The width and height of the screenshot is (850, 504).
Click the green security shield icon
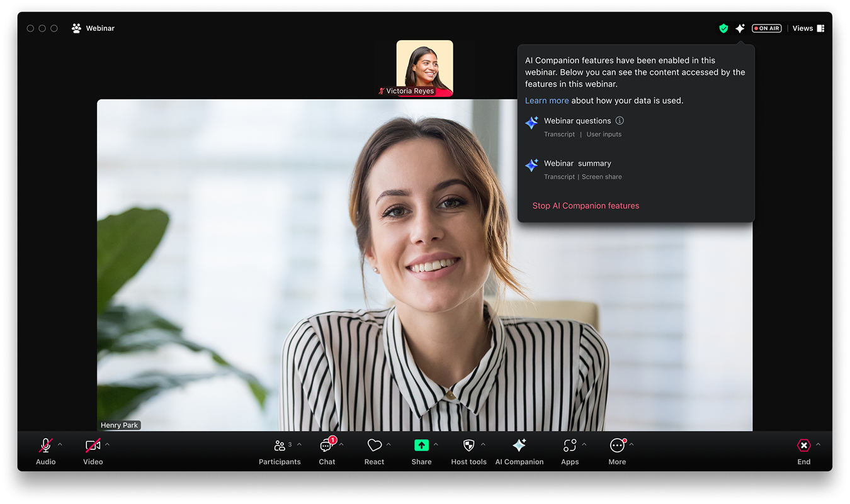723,28
